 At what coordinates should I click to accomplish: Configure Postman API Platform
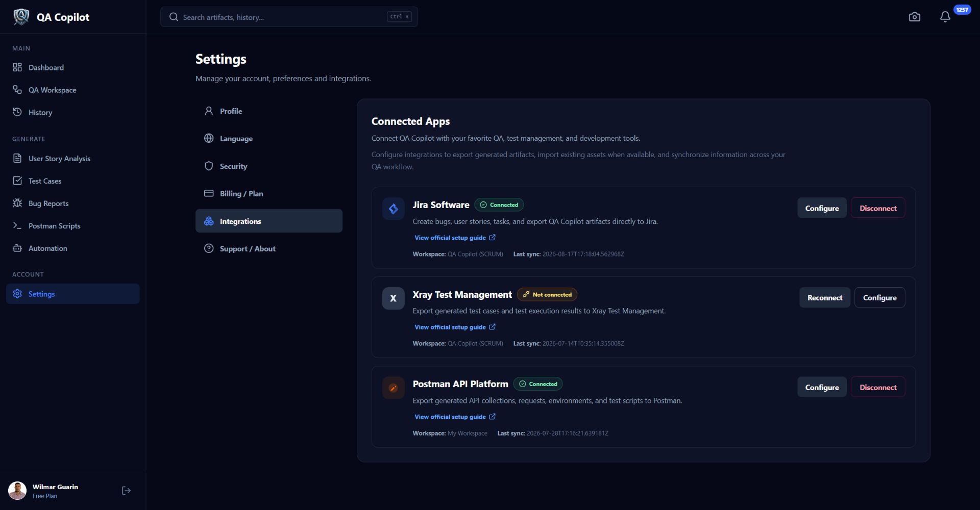coord(822,387)
